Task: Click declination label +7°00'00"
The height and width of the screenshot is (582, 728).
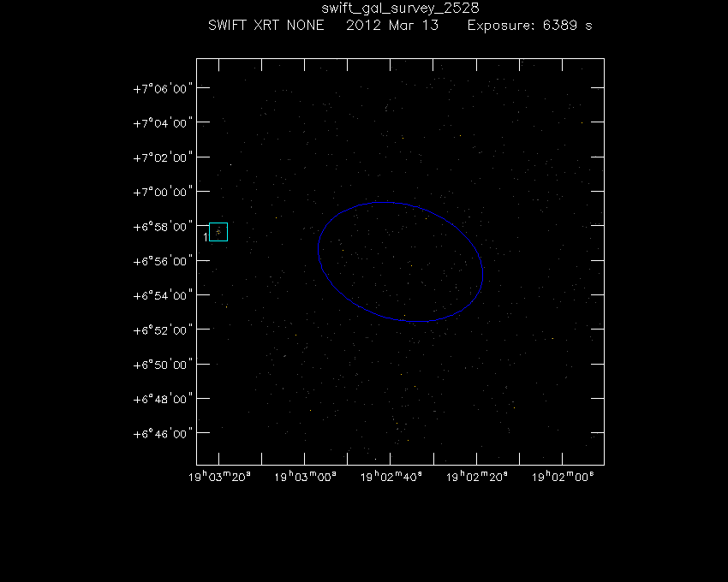Action: tap(163, 192)
